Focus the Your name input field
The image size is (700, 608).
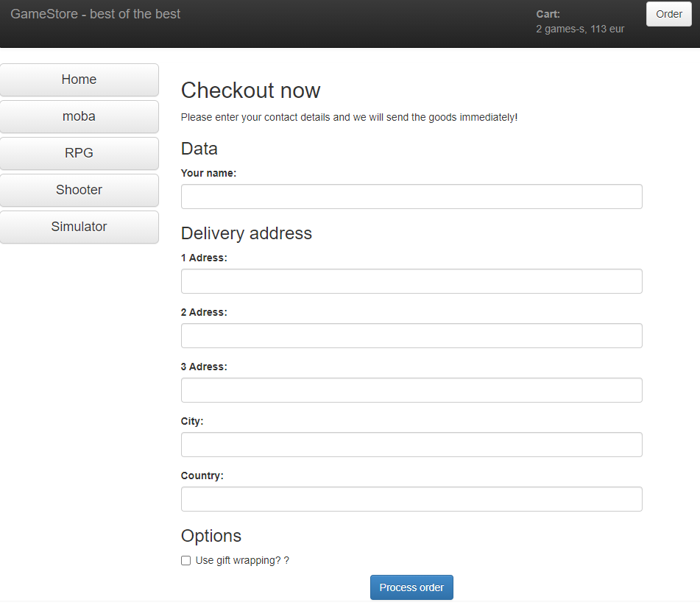click(411, 197)
